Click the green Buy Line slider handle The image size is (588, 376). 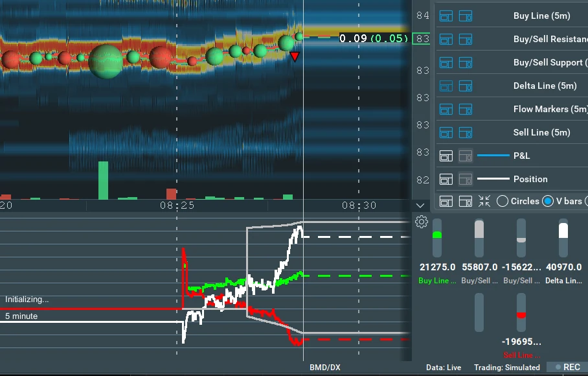click(437, 235)
